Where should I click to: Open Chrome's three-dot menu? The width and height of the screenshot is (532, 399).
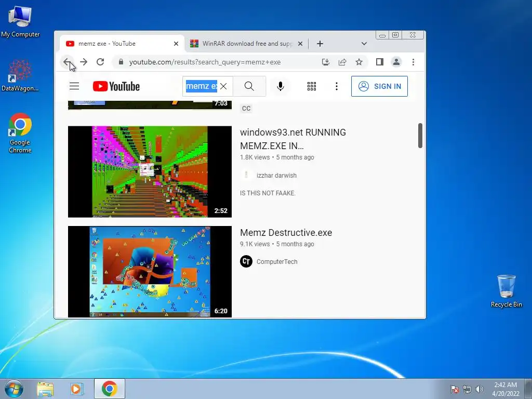pyautogui.click(x=413, y=62)
